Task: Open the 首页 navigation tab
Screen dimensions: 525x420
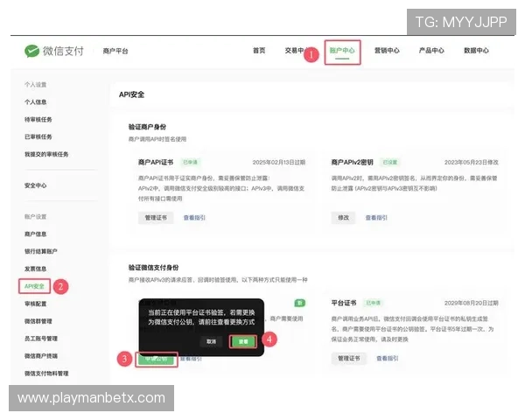Action: point(259,51)
